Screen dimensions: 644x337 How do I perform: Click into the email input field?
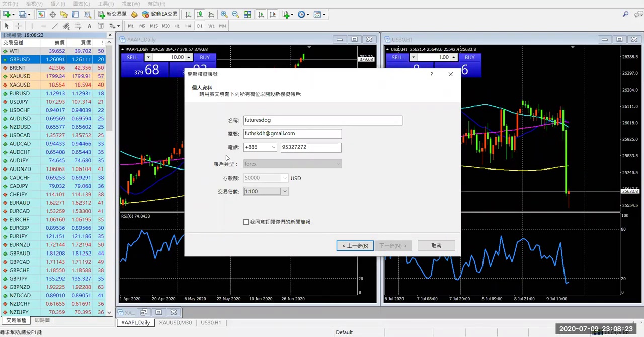click(292, 134)
